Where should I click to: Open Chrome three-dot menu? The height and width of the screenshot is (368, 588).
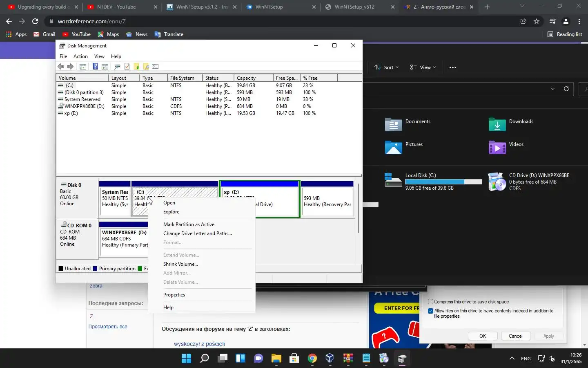coord(579,21)
